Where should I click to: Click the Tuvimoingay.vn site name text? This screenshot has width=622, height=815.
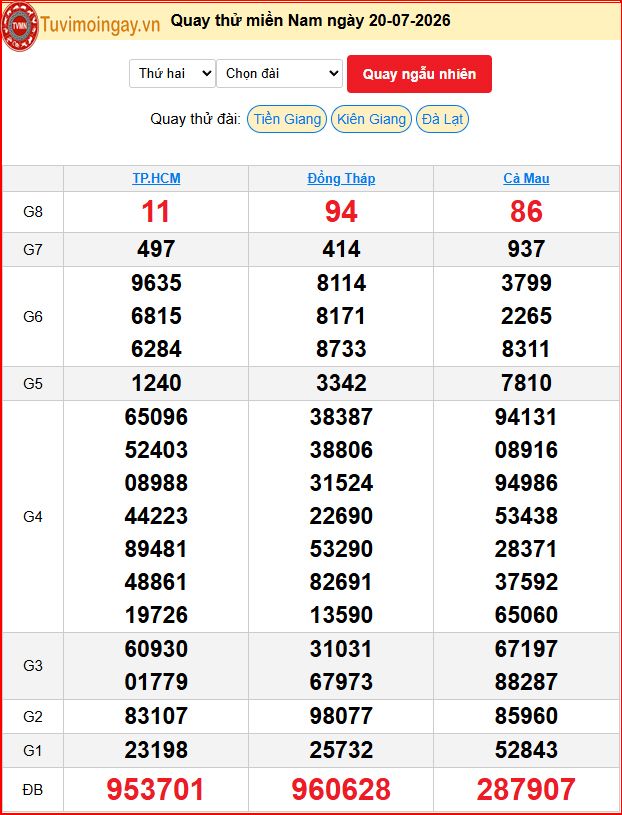[100, 24]
